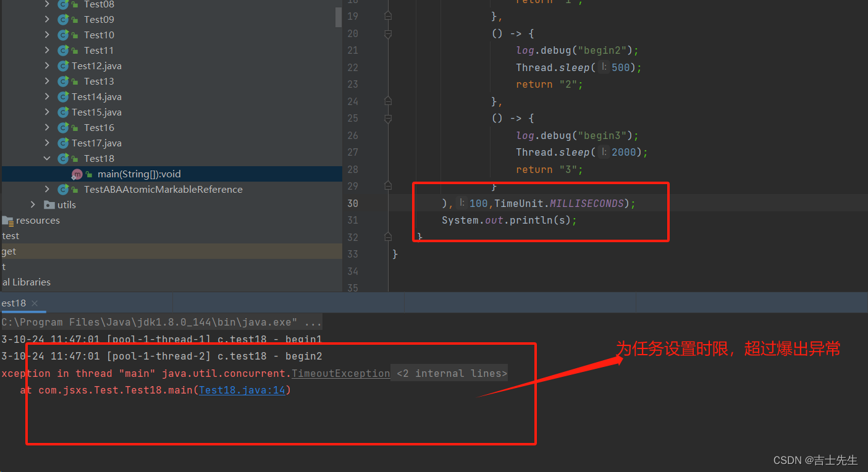Click the method icon next to main(String[]):void
The image size is (868, 472).
77,174
